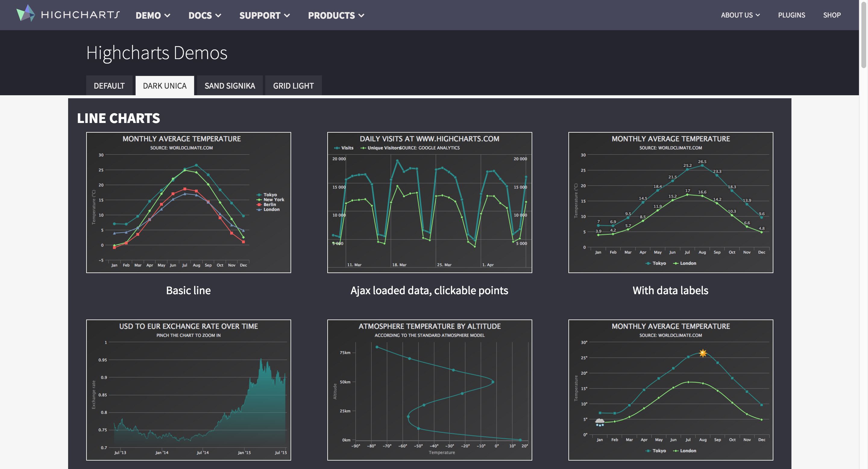Expand the SUPPORT menu
Screen dimensions: 868x469
coord(265,15)
